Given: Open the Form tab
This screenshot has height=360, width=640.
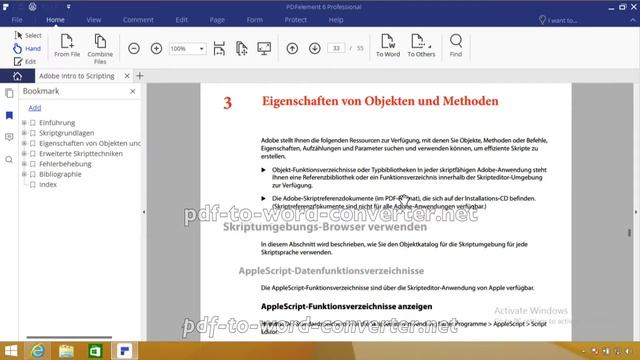Looking at the screenshot, I should (255, 20).
